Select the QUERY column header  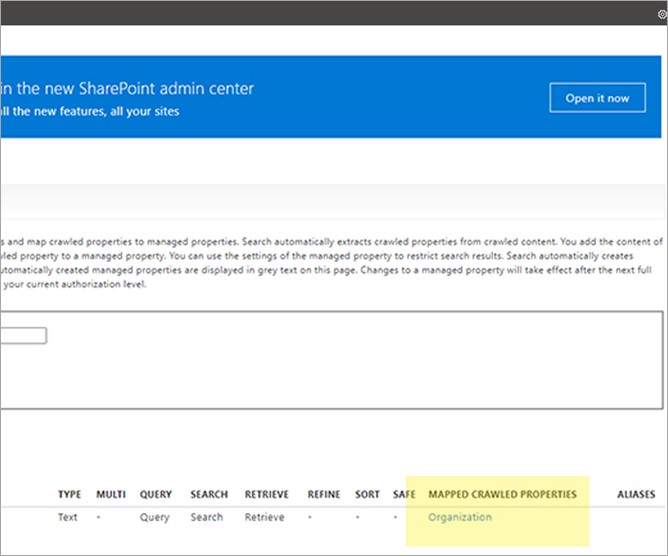click(155, 495)
